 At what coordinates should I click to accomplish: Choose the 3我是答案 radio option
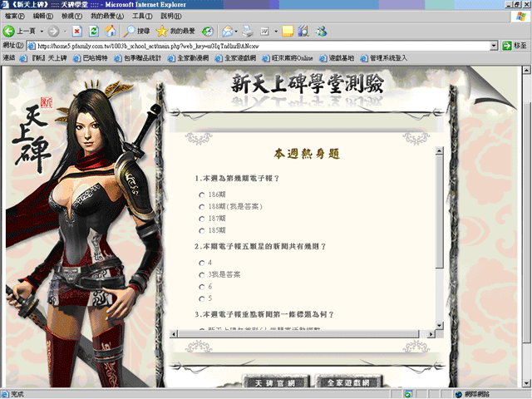[x=201, y=274]
